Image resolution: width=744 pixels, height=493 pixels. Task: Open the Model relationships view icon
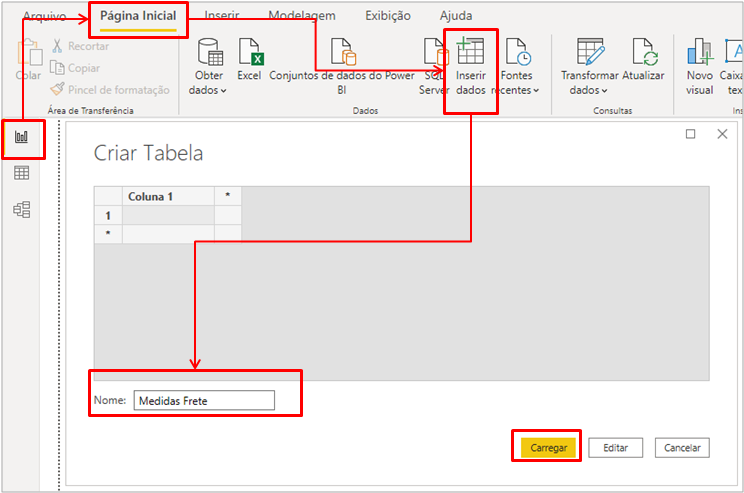(x=22, y=209)
